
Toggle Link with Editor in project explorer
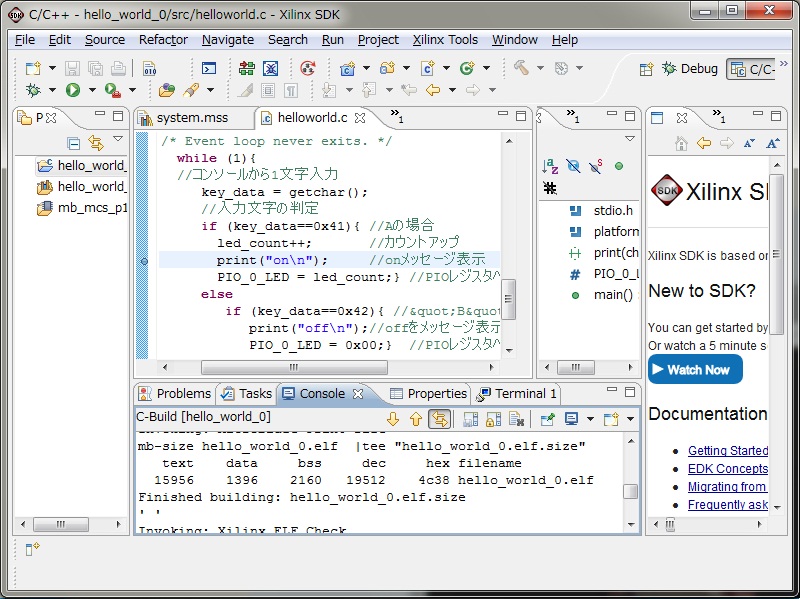[96, 143]
